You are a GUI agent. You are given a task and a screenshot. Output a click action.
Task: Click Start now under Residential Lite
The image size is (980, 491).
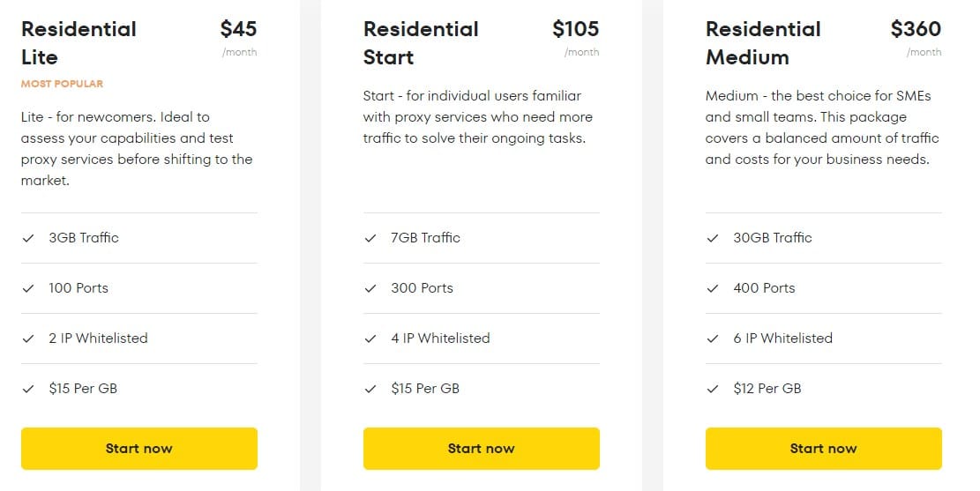138,449
